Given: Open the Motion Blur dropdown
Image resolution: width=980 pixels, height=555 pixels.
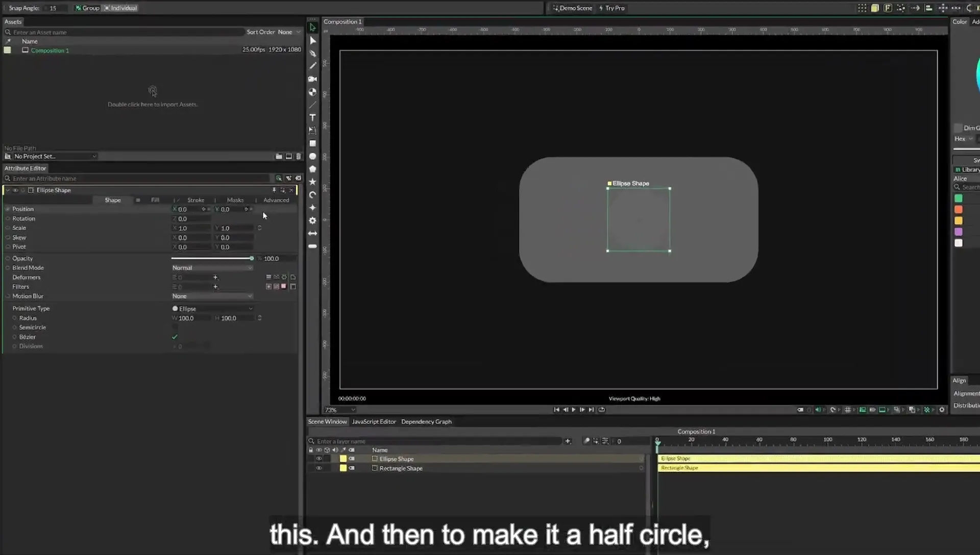Looking at the screenshot, I should click(212, 296).
